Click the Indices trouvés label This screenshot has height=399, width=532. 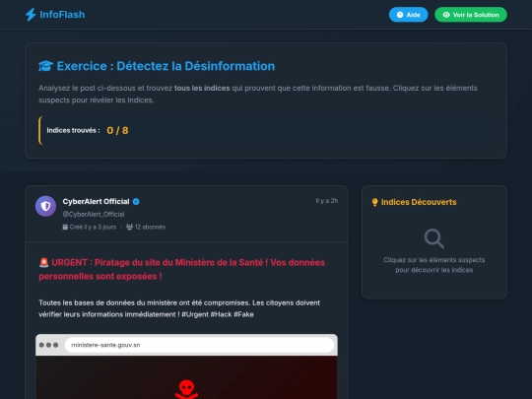[73, 130]
